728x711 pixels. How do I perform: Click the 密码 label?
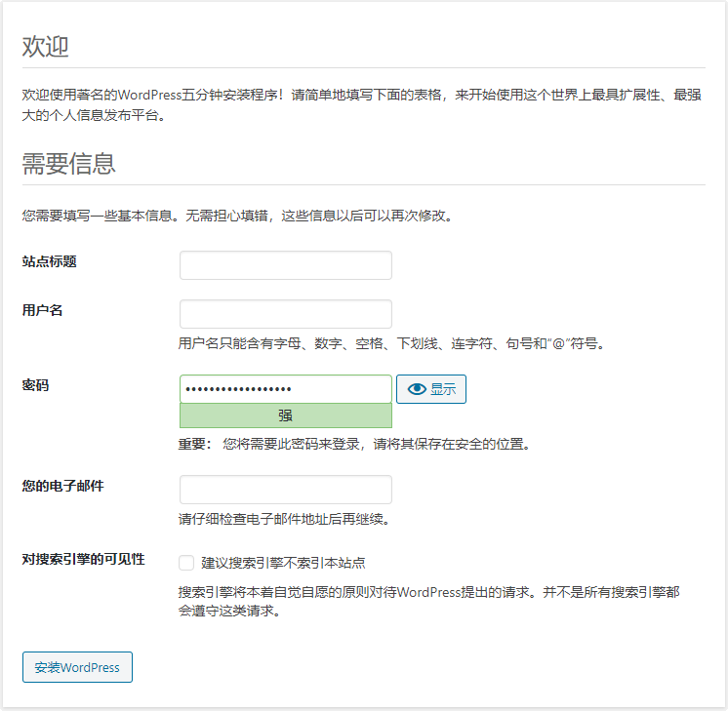point(35,385)
